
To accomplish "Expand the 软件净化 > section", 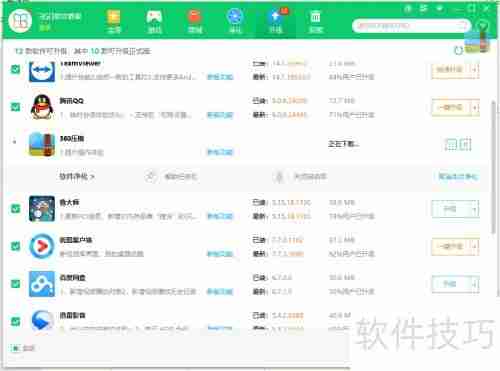I will [x=77, y=176].
